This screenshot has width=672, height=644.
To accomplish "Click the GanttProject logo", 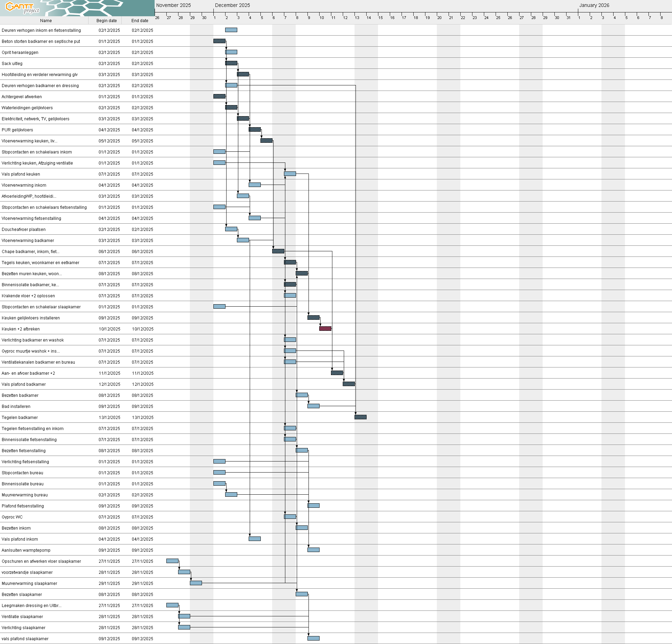I will click(23, 7).
